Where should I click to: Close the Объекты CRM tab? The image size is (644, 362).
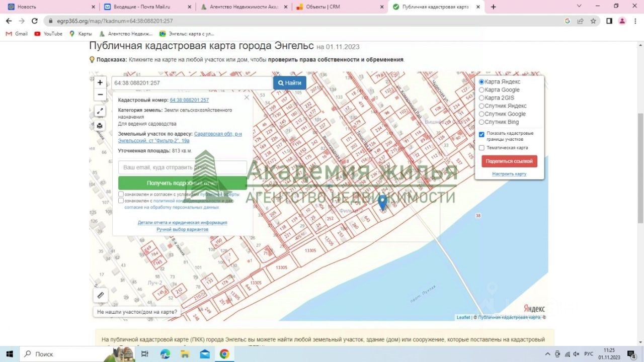tap(381, 7)
